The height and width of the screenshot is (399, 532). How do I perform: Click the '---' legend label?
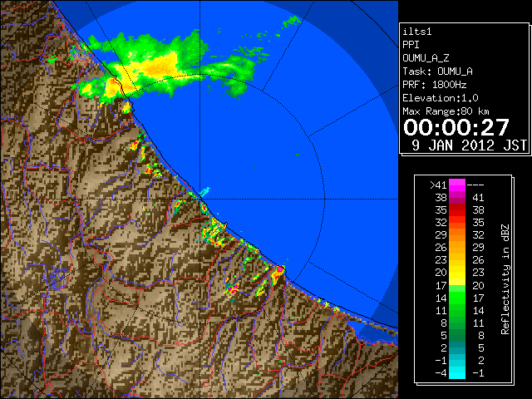pos(475,185)
